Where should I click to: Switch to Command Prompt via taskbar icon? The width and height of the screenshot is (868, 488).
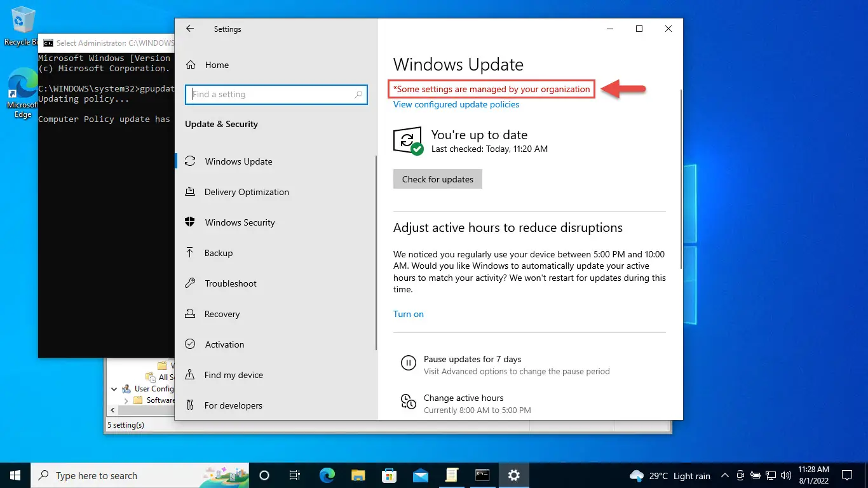483,475
